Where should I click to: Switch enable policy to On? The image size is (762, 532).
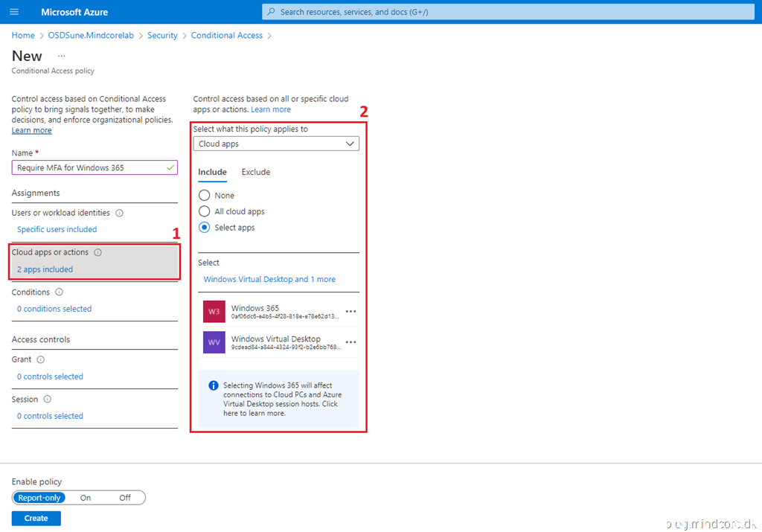[86, 498]
